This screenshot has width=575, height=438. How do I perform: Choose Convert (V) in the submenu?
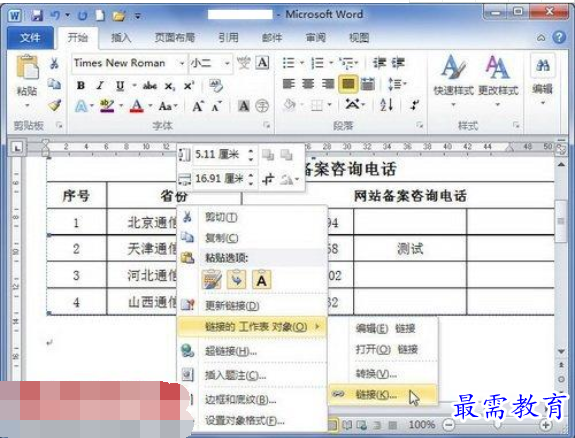382,374
